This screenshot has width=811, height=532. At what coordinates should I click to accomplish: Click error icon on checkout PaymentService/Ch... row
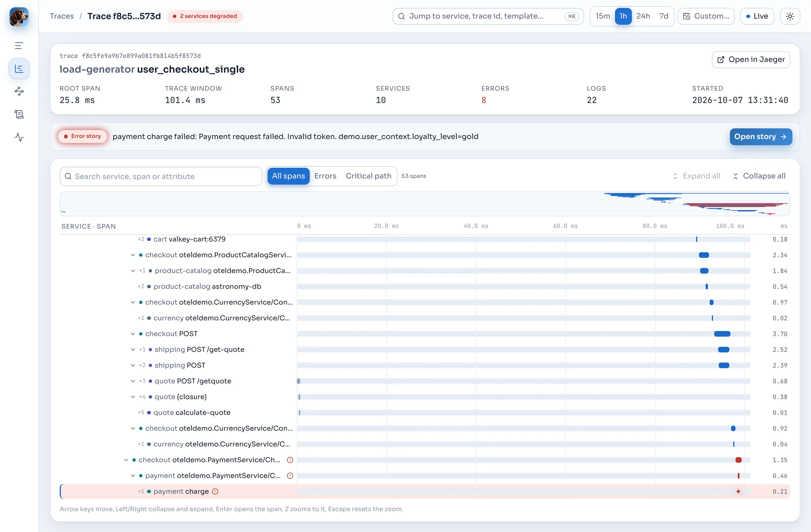click(290, 460)
